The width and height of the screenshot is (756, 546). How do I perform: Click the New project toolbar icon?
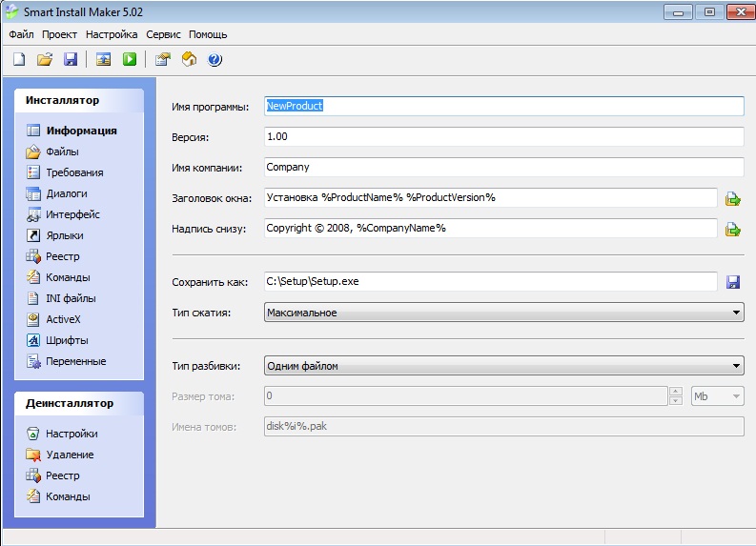tap(19, 59)
